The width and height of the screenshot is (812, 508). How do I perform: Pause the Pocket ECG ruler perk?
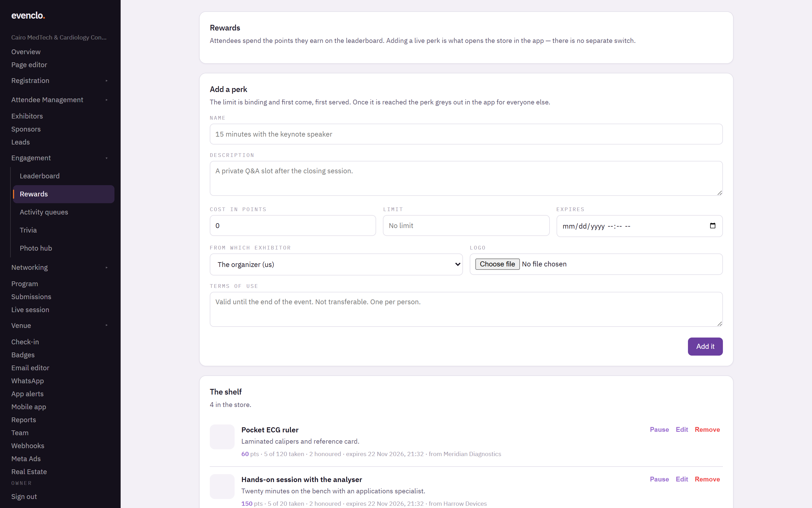(659, 429)
